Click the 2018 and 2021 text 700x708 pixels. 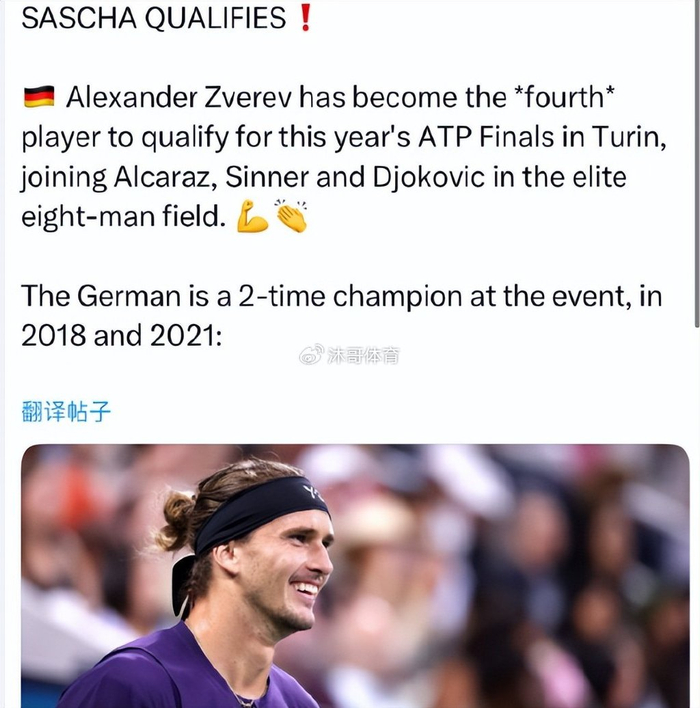click(x=117, y=336)
